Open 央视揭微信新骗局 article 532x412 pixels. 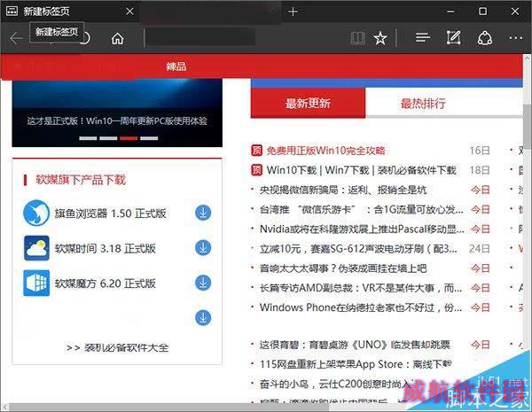click(342, 190)
